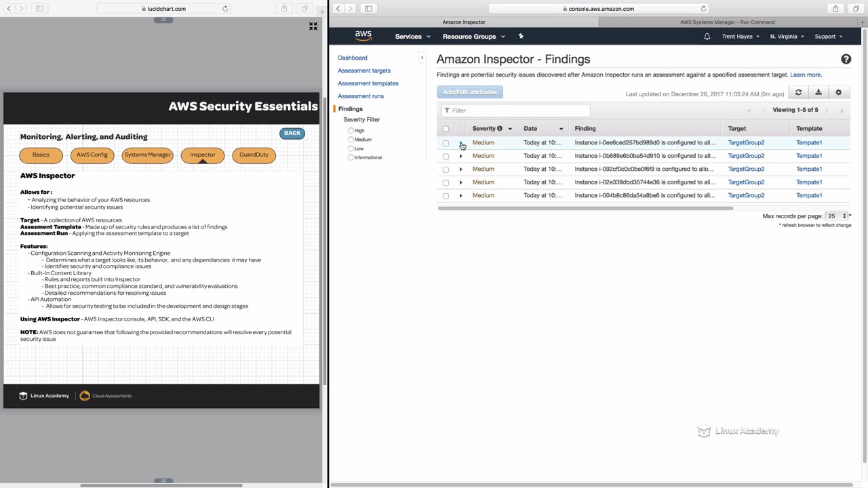The height and width of the screenshot is (488, 868).
Task: Go forward in the Lucidchart Safari window
Action: pyautogui.click(x=22, y=8)
